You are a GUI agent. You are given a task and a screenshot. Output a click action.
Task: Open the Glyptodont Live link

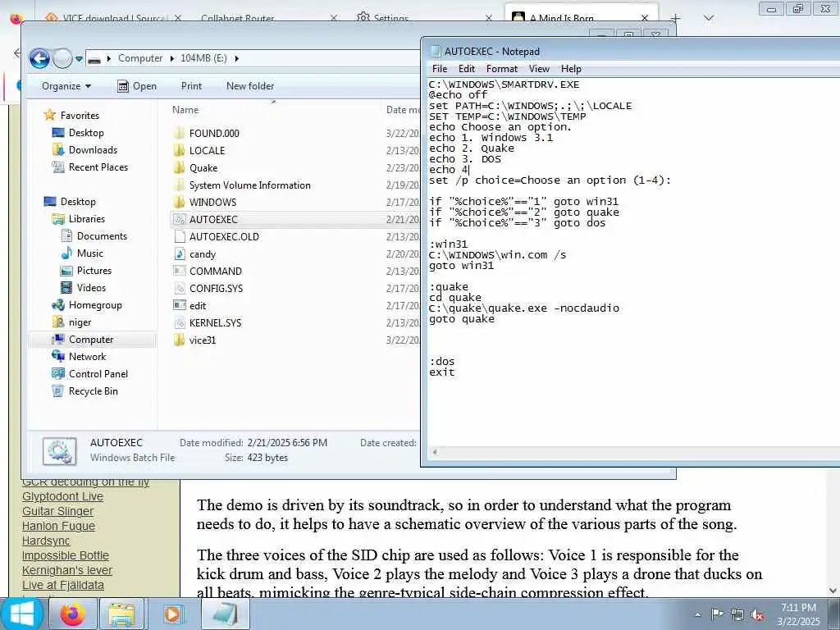[62, 496]
